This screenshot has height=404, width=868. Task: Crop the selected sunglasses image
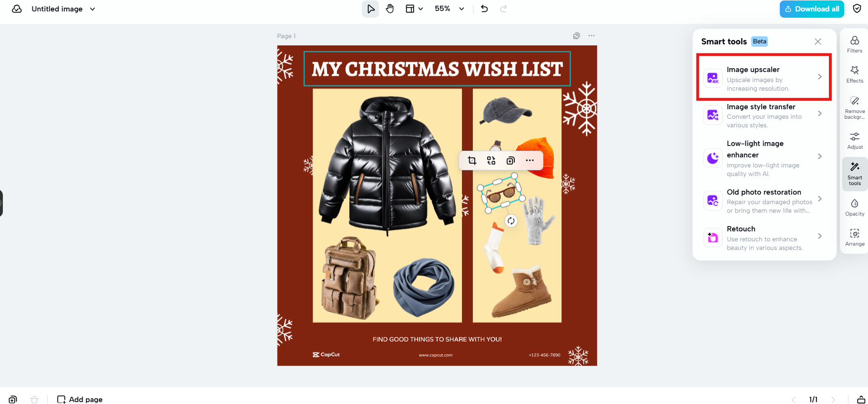point(472,160)
